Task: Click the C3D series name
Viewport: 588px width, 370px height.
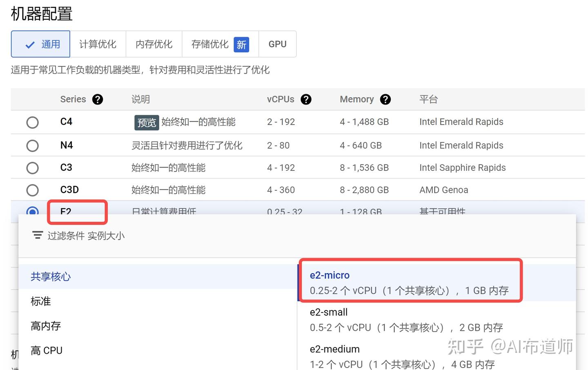Action: point(69,190)
